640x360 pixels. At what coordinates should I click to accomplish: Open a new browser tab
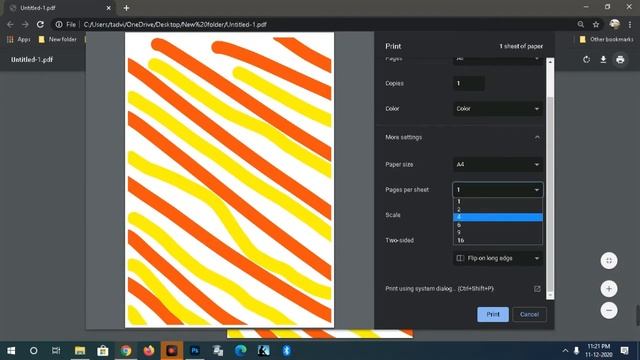click(x=126, y=8)
